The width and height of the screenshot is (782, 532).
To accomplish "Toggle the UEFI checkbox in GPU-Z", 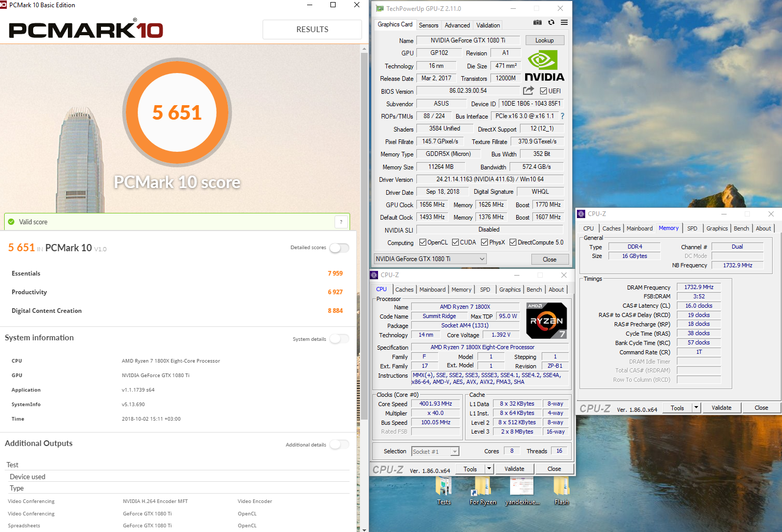I will pyautogui.click(x=543, y=91).
